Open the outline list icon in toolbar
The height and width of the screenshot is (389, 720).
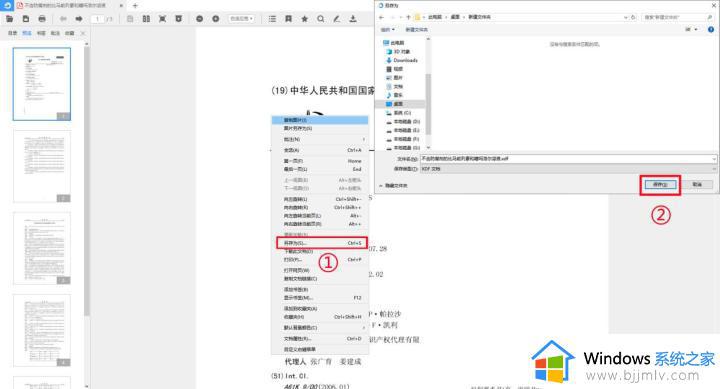point(272,19)
